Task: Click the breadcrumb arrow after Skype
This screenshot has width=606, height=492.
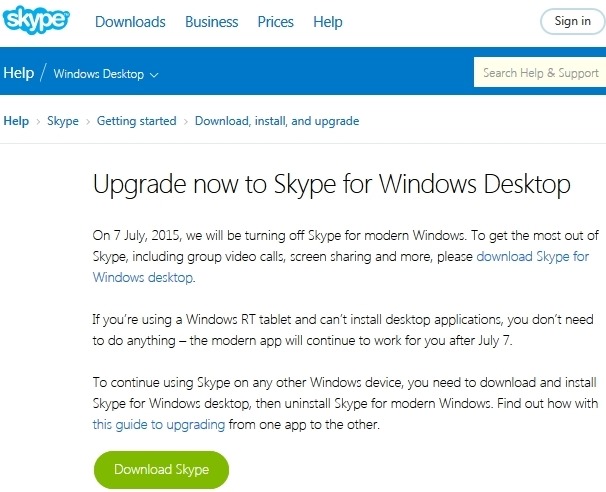Action: tap(88, 121)
